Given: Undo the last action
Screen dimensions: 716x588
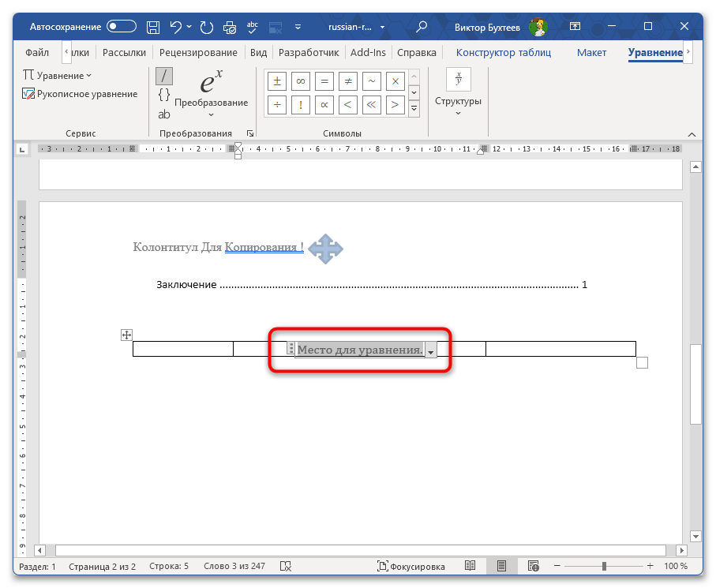Looking at the screenshot, I should point(176,27).
